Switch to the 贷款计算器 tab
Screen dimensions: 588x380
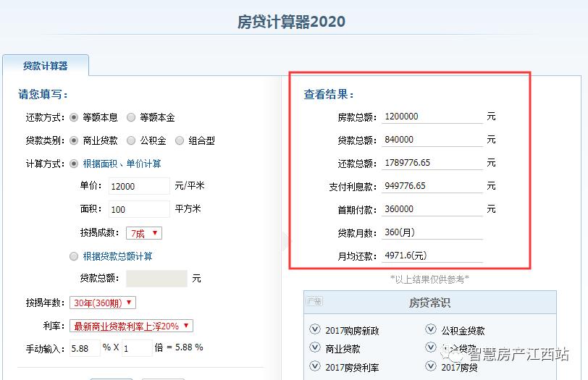(x=46, y=66)
